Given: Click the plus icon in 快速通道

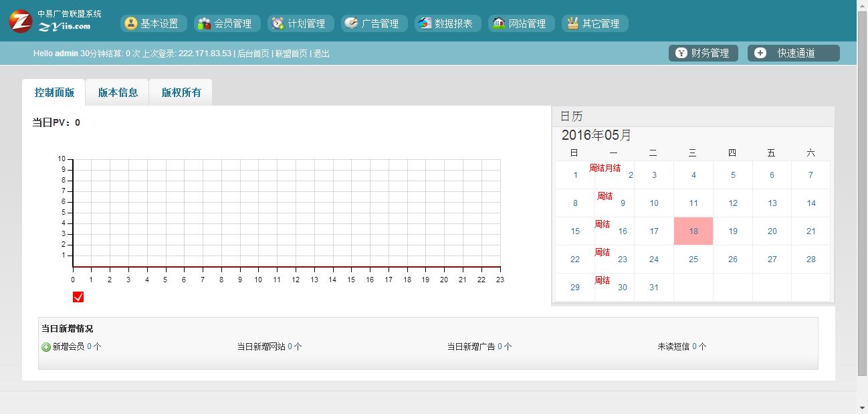Looking at the screenshot, I should pos(760,53).
